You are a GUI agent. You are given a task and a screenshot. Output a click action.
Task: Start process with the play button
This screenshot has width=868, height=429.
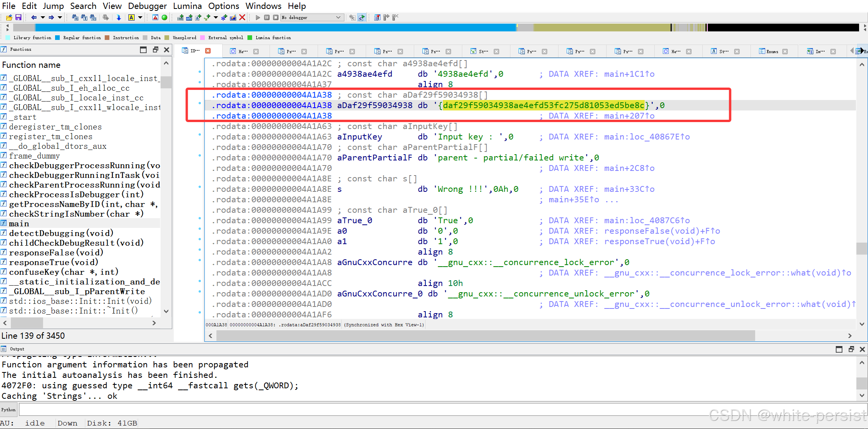click(258, 17)
